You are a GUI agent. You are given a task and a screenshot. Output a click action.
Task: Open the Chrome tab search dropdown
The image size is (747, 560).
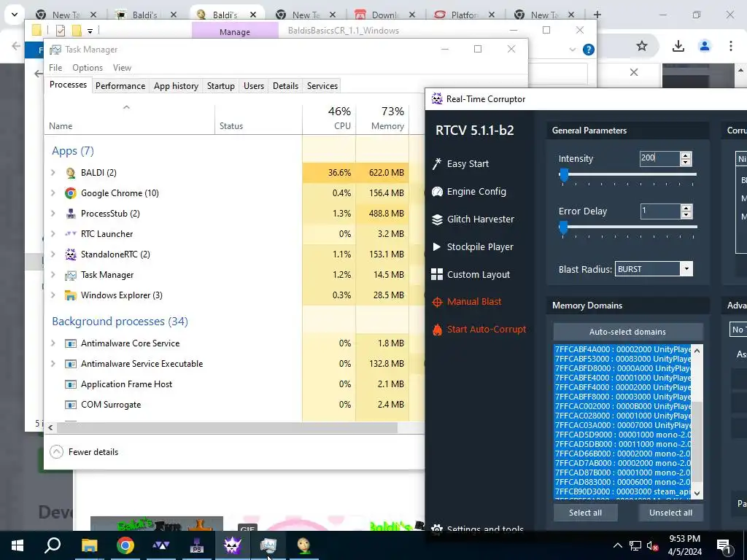click(x=15, y=15)
